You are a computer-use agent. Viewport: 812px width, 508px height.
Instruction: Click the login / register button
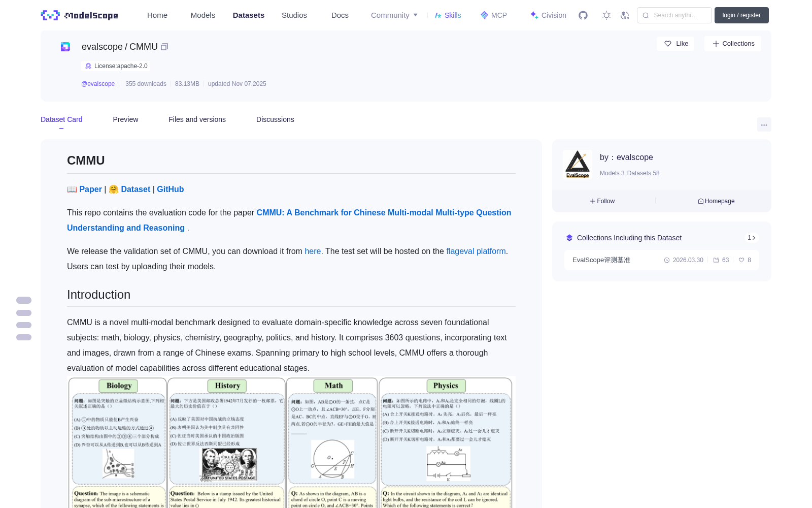(x=741, y=15)
